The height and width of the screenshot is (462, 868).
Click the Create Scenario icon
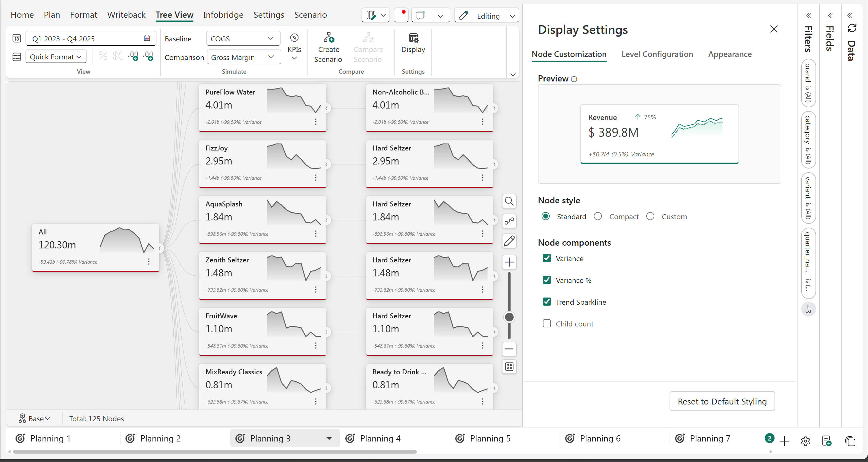pyautogui.click(x=328, y=48)
